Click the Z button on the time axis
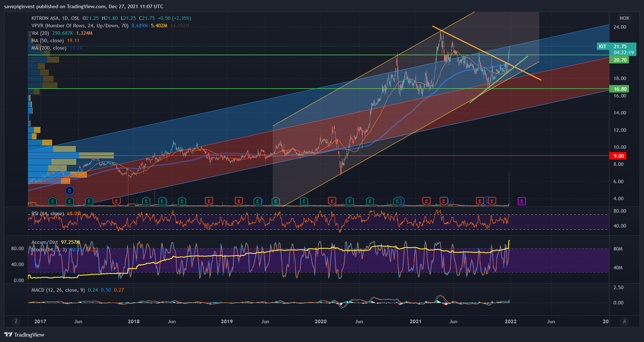 pyautogui.click(x=16, y=321)
